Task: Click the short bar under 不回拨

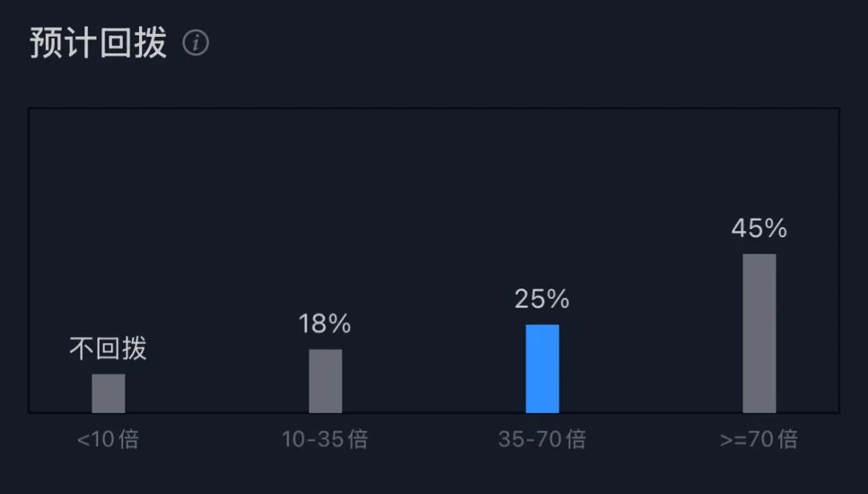Action: 108,393
